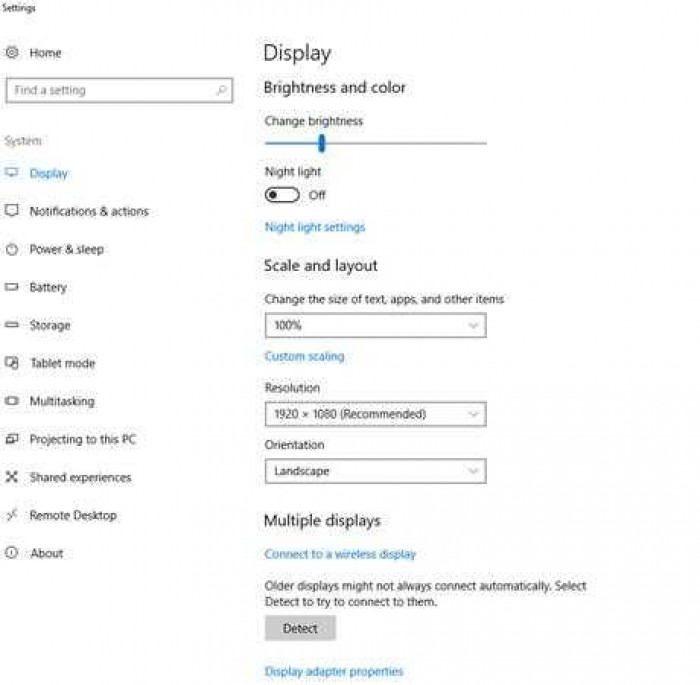Click the Power & sleep icon
The image size is (700, 685).
point(12,249)
